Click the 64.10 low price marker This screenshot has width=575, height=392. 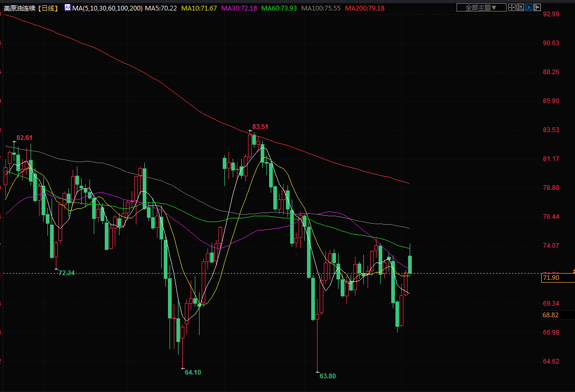193,373
